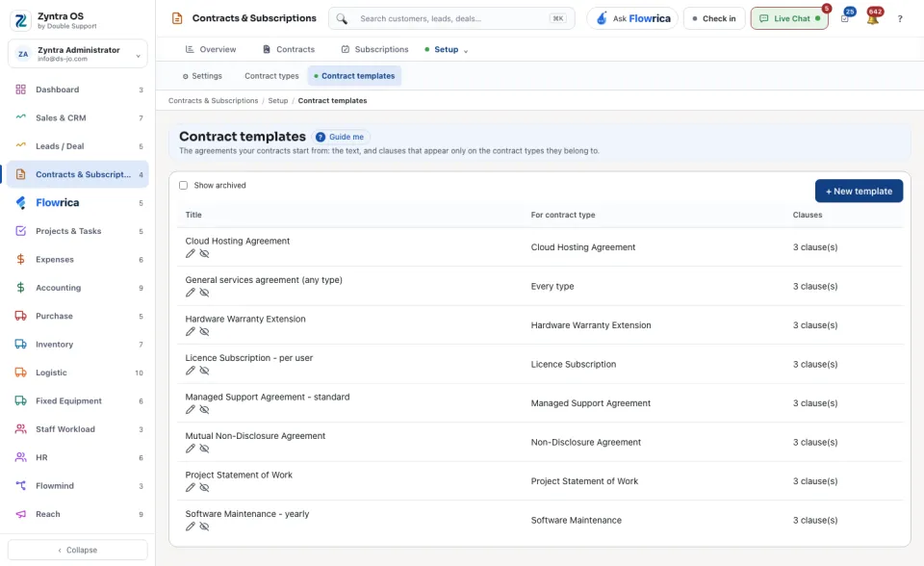Open the Settings sub-tab
The height and width of the screenshot is (566, 924).
click(x=202, y=76)
